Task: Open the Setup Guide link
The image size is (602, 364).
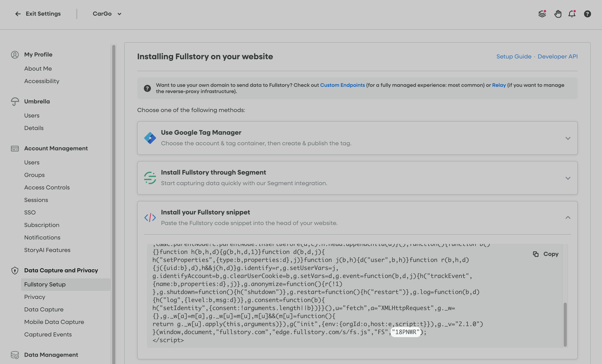Action: (514, 56)
